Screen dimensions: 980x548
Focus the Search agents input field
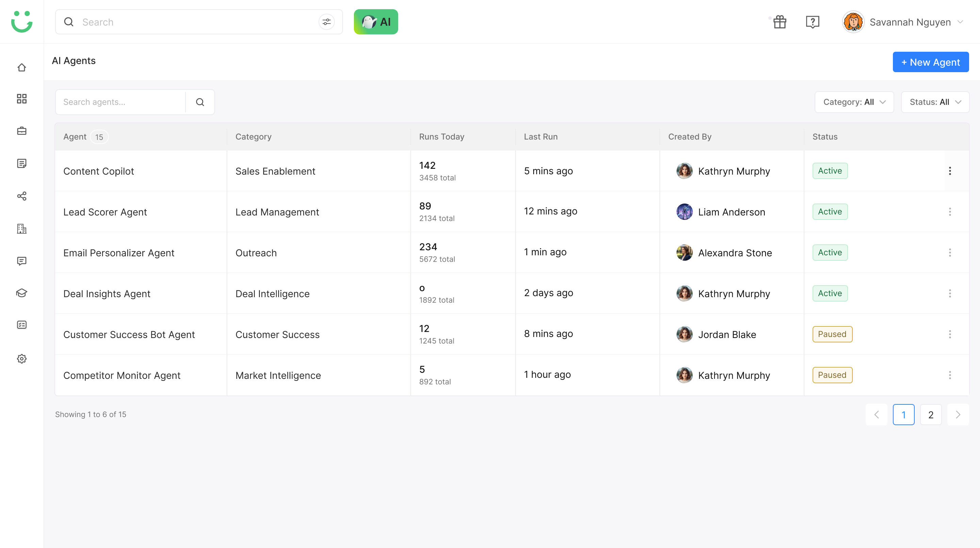(x=120, y=102)
